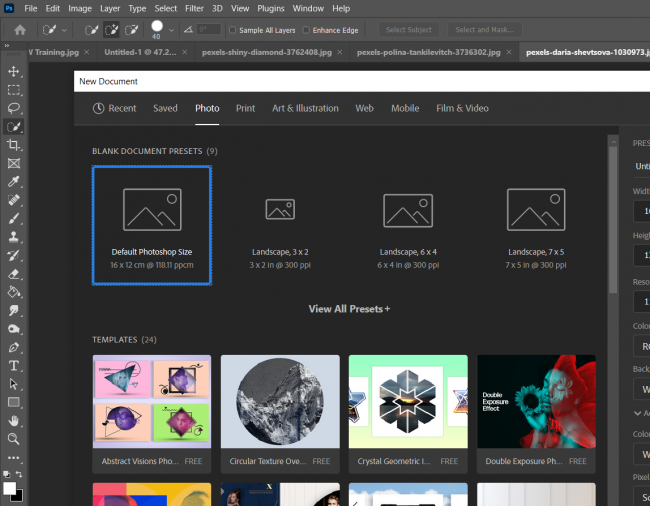Screen dimensions: 650x506
Task: Select the Clone Stamp tool
Action: point(14,237)
